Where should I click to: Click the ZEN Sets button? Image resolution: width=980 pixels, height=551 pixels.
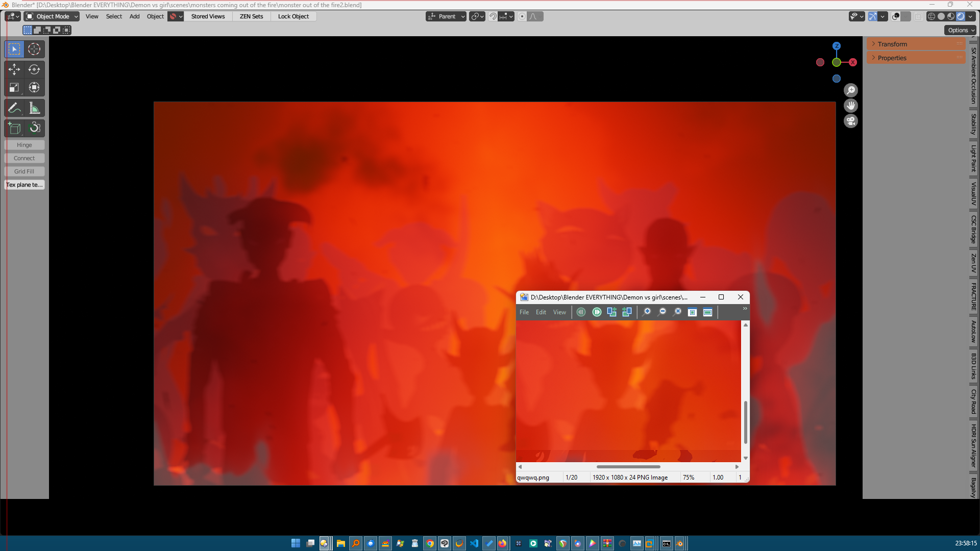coord(251,16)
